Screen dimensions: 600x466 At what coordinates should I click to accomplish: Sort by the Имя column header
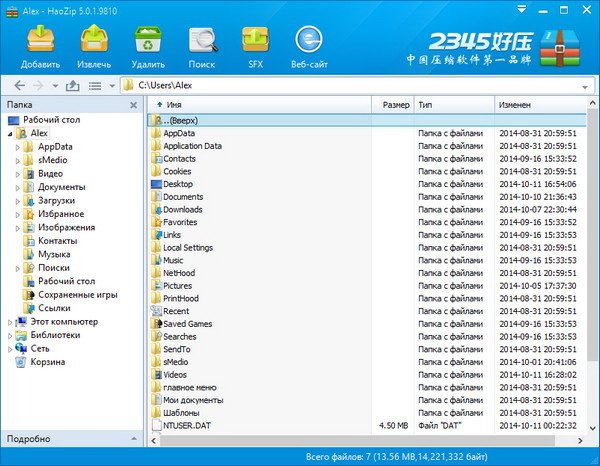click(259, 105)
